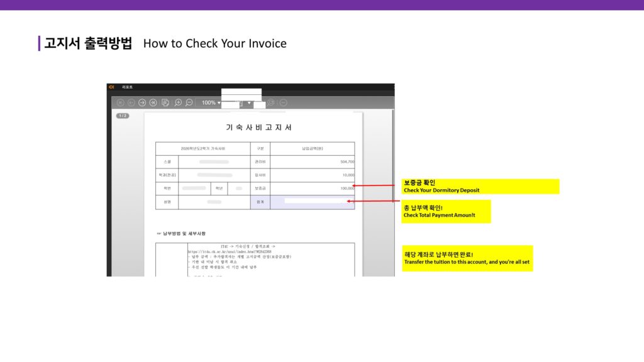Click the 납입금액(원) column header
Viewport: 644px width, 362px height.
tap(312, 148)
